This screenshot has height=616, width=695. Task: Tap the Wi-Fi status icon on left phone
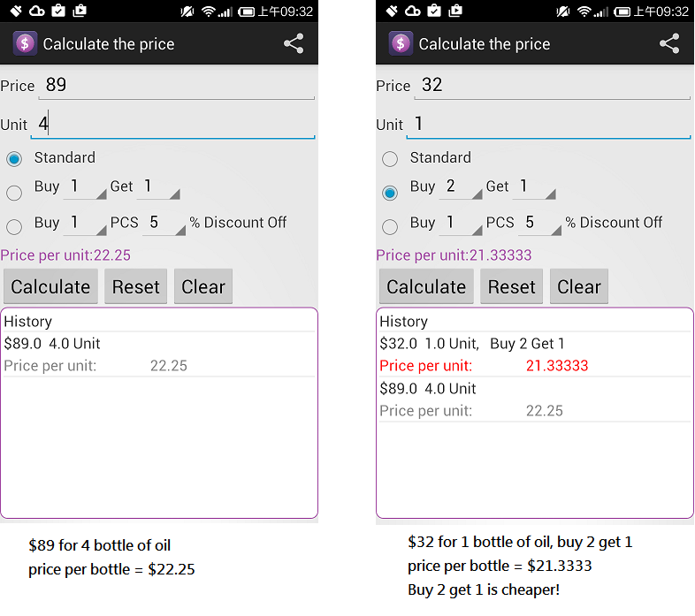point(209,11)
